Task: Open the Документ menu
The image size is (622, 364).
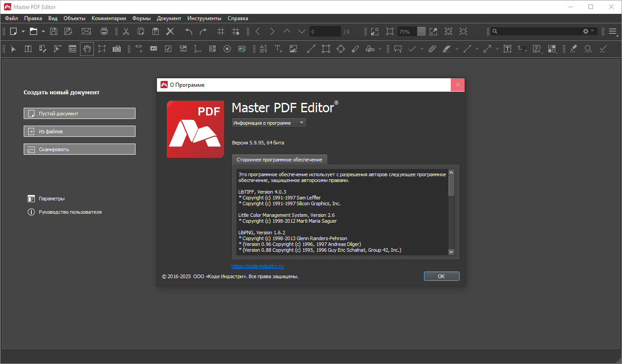Action: 169,18
